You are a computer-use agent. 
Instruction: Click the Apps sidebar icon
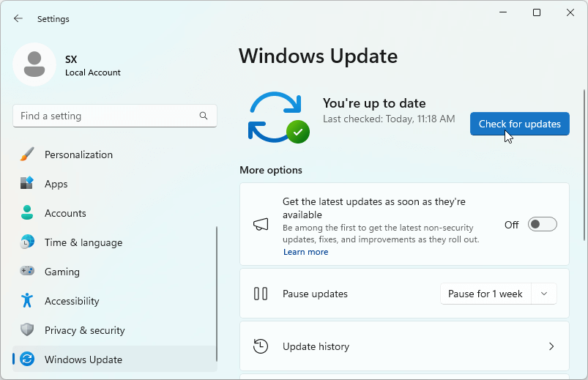pos(27,184)
